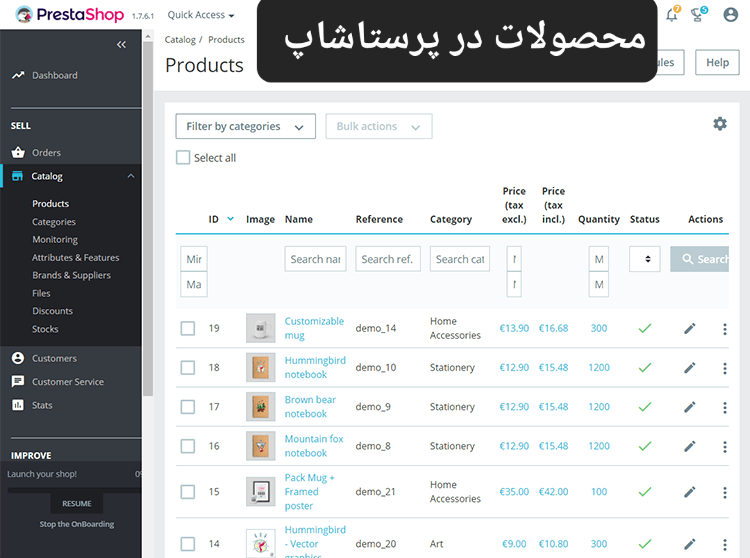Open Products submenu item
Screen dimensions: 750x558
point(51,204)
